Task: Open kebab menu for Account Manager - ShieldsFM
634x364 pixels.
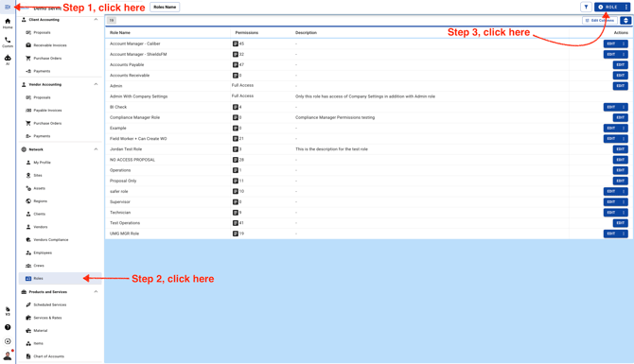Action: pyautogui.click(x=624, y=54)
